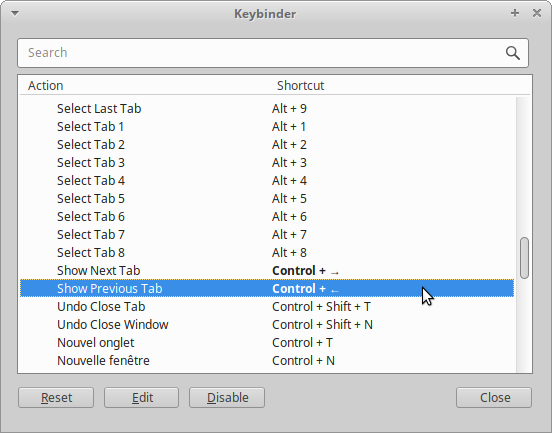Select the Show Next Tab row

click(267, 271)
